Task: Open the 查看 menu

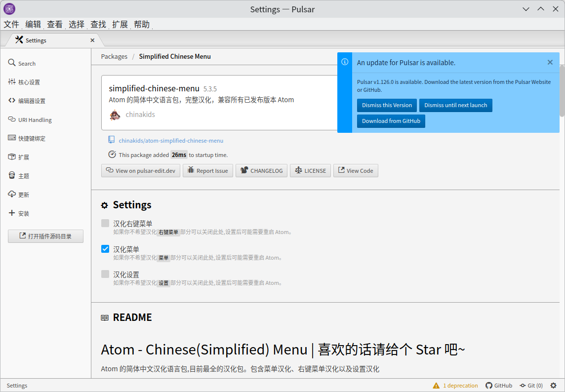Action: point(55,24)
